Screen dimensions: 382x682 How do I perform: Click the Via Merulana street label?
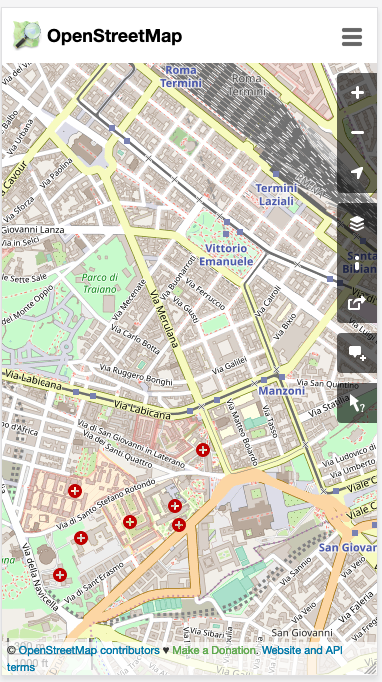coord(164,318)
